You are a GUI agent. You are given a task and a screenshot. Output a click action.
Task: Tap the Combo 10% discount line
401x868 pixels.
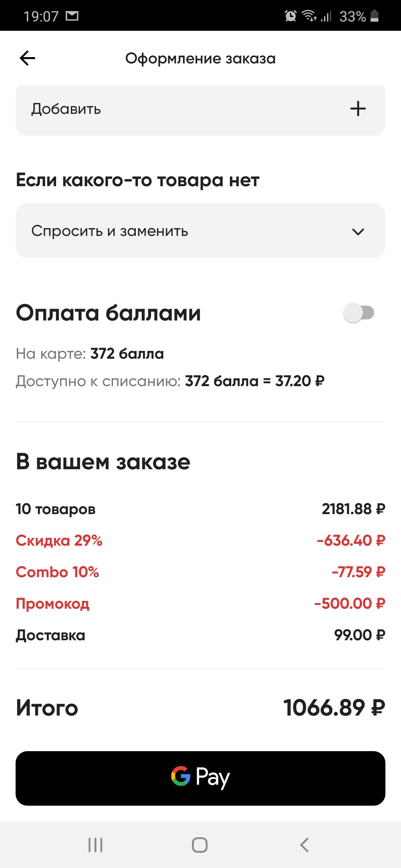pyautogui.click(x=200, y=572)
